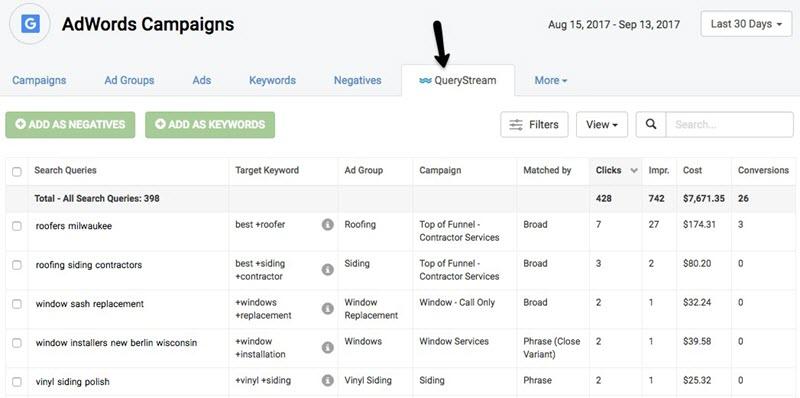Click info icon next to 'best +roofer' keyword
The image size is (800, 398).
click(328, 225)
